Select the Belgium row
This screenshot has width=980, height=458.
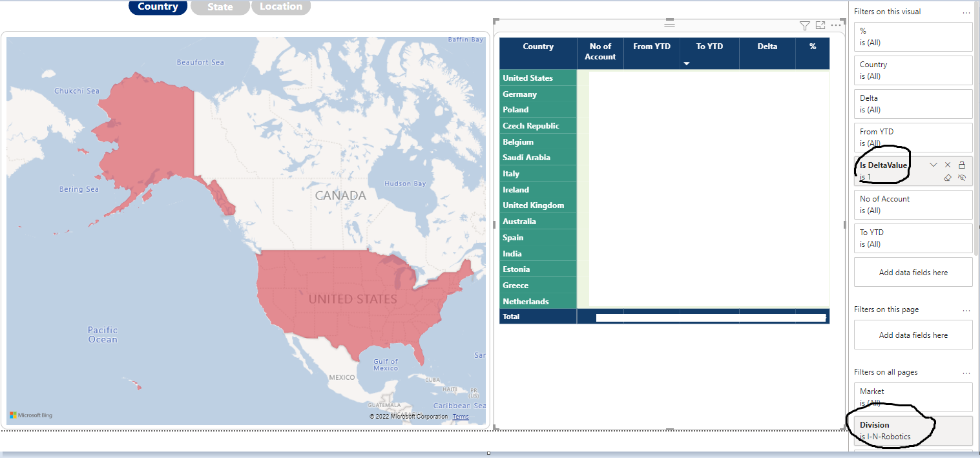(538, 141)
